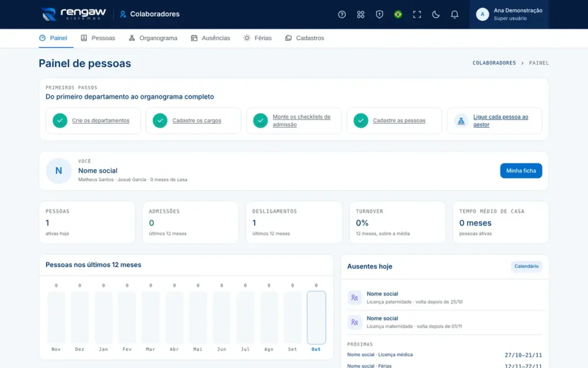Click the PAINEL breadcrumb text
The height and width of the screenshot is (368, 588).
tap(539, 63)
